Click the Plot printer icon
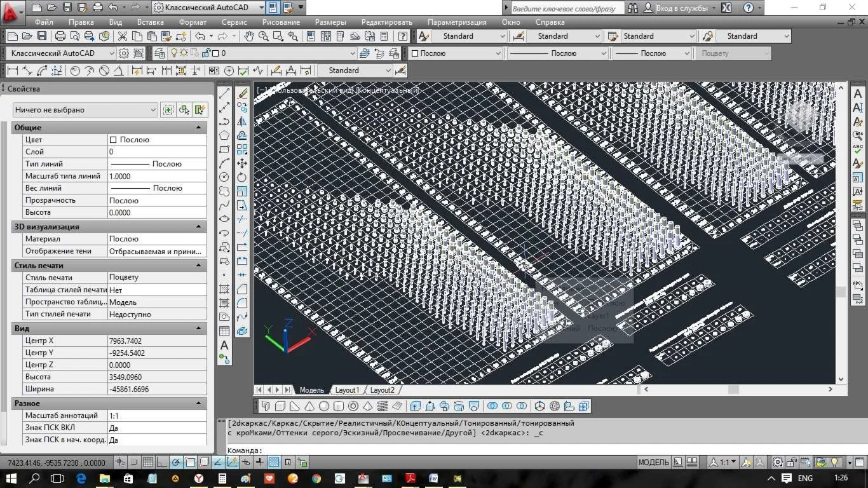 click(x=60, y=36)
